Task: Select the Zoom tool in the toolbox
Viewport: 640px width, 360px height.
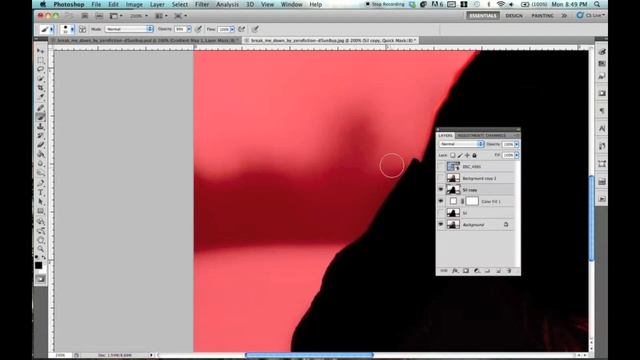Action: tap(40, 249)
